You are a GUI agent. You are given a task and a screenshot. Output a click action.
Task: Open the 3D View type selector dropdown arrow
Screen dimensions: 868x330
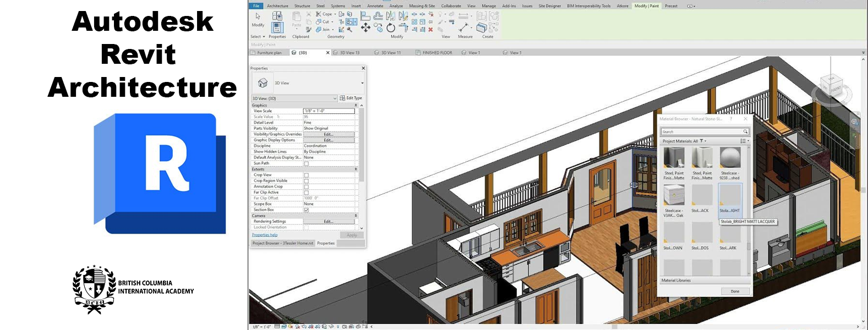click(362, 83)
